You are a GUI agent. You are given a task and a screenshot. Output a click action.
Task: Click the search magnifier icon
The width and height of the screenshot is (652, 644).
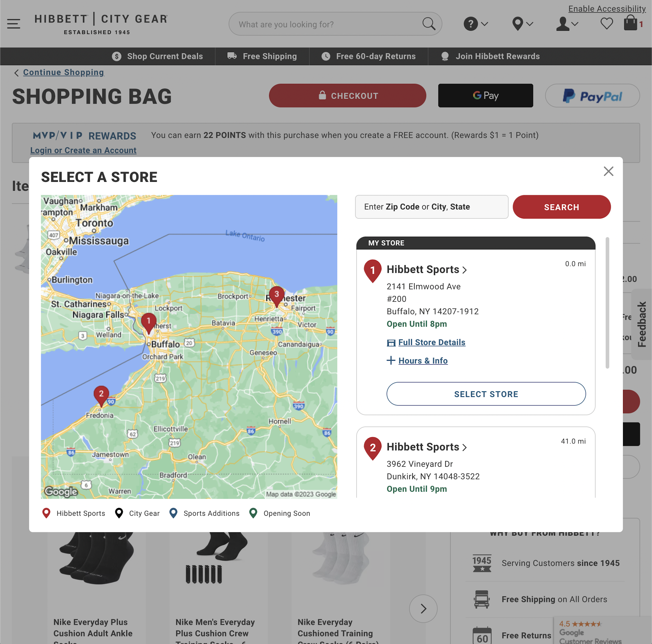tap(429, 24)
